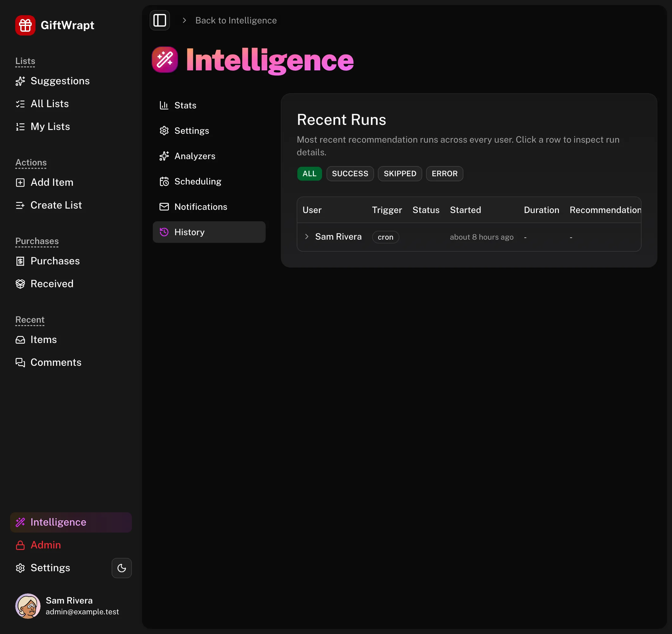The width and height of the screenshot is (672, 634).
Task: Click the Admin lock icon
Action: click(20, 545)
